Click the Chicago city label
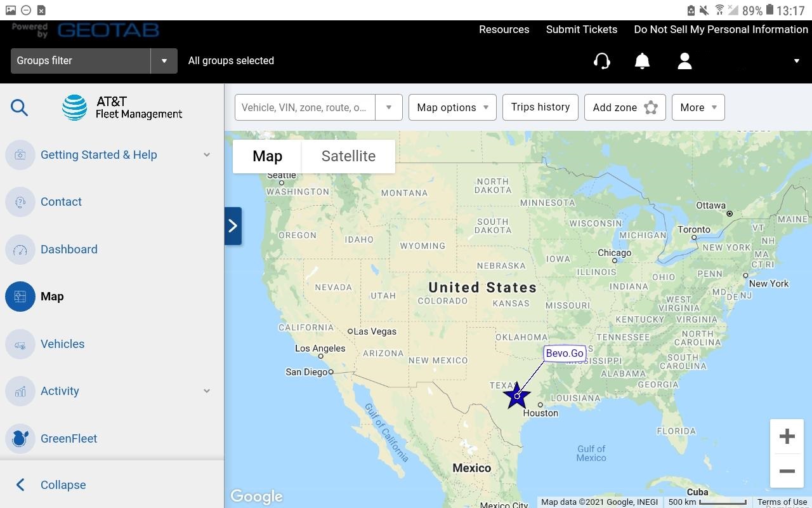This screenshot has height=508, width=812. (x=614, y=253)
